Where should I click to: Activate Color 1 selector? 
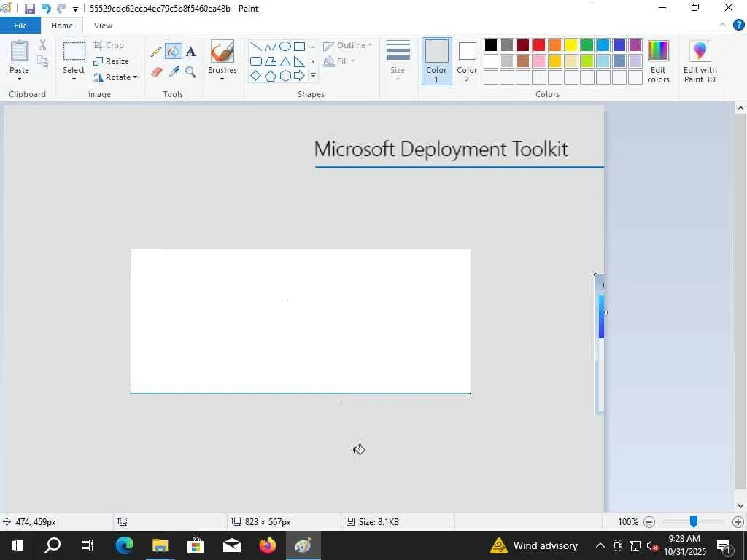tap(436, 61)
